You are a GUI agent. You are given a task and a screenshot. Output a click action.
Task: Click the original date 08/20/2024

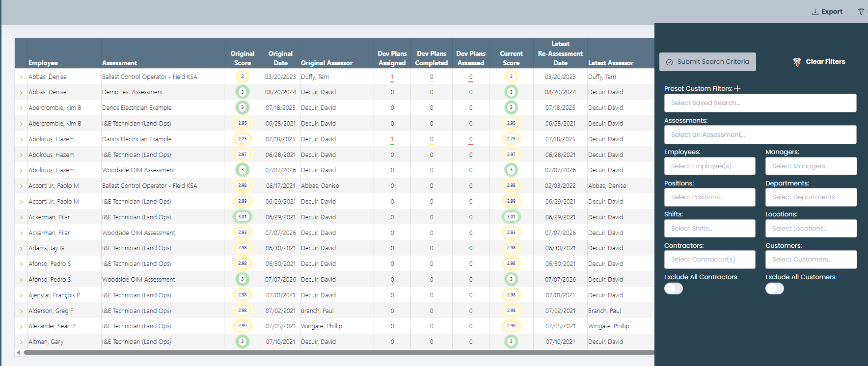click(280, 92)
